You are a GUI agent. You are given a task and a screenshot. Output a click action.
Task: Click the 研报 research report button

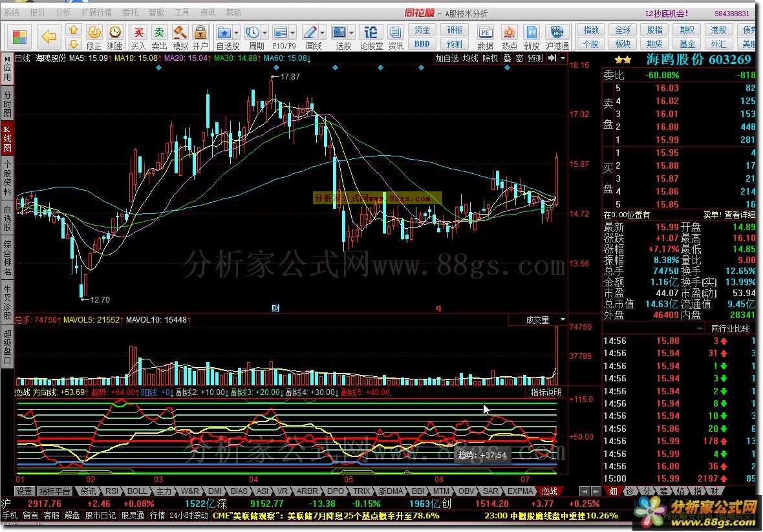pyautogui.click(x=455, y=30)
